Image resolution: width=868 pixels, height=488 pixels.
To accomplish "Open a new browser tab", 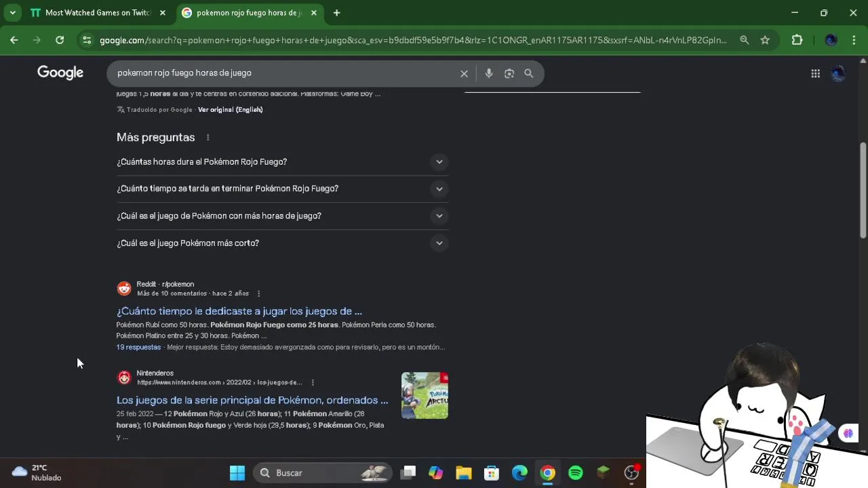I will click(x=336, y=13).
